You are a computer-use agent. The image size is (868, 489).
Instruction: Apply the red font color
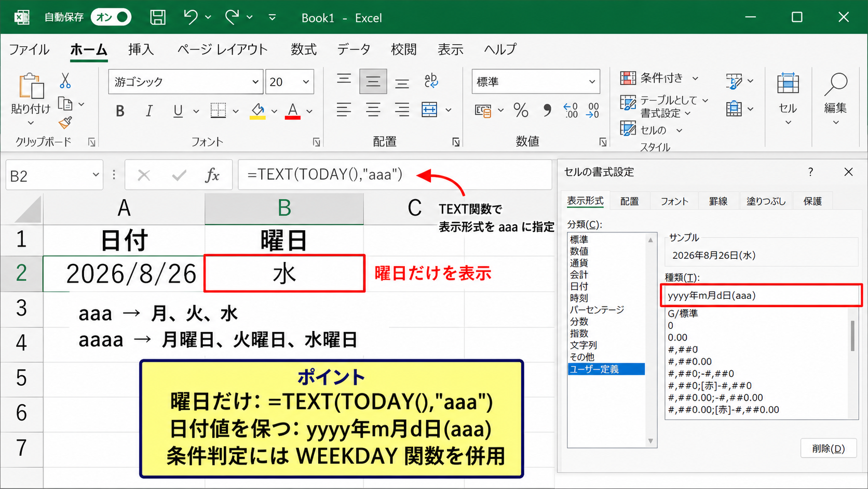293,111
